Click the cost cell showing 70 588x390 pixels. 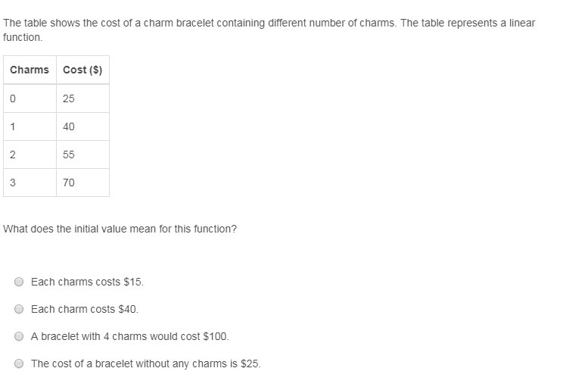point(82,183)
